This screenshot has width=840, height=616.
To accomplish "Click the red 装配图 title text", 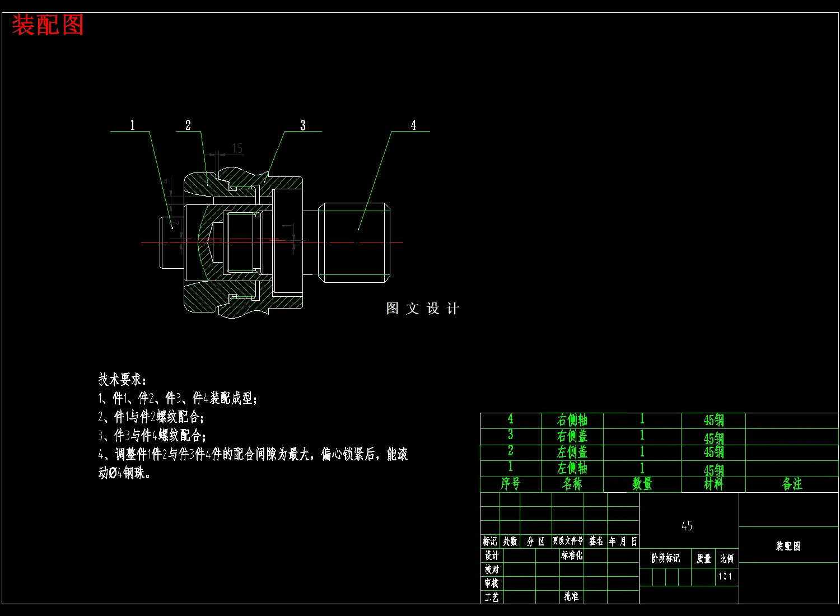I will tap(48, 24).
